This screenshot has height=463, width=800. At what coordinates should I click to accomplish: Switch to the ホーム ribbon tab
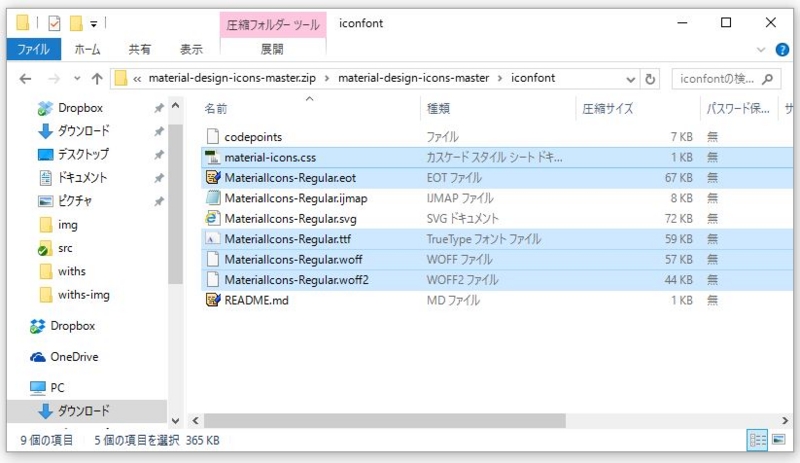[87, 49]
